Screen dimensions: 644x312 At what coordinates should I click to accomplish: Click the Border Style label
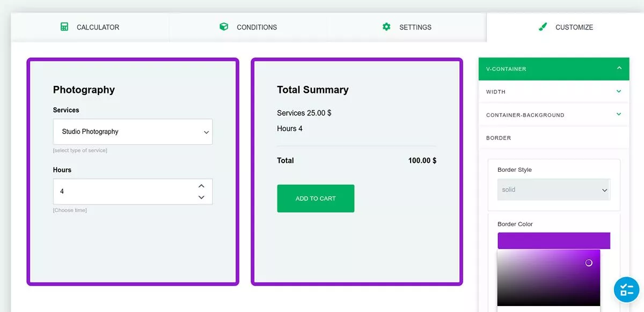(515, 170)
